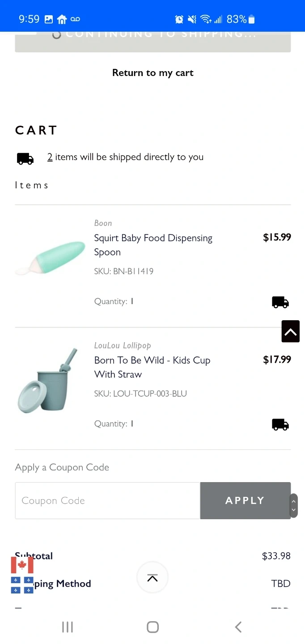
Task: Tap the shipping truck icon beside the cart summary
Action: point(25,158)
